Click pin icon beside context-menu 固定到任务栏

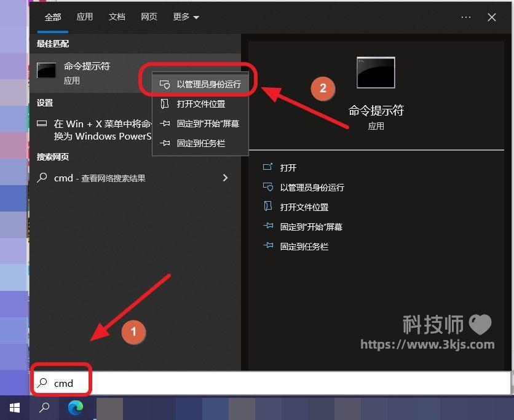(165, 143)
